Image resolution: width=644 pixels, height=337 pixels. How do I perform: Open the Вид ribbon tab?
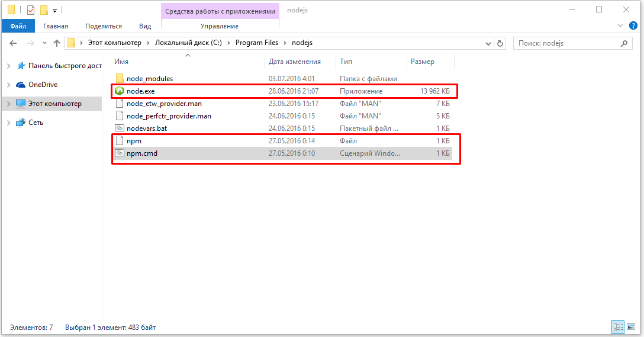click(x=145, y=26)
